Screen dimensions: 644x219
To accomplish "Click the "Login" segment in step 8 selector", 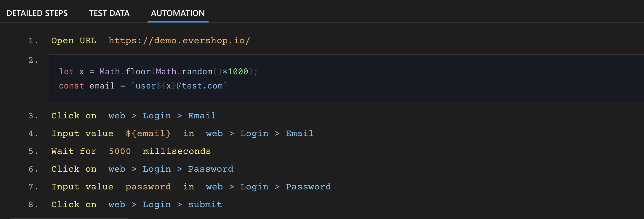I will (157, 204).
